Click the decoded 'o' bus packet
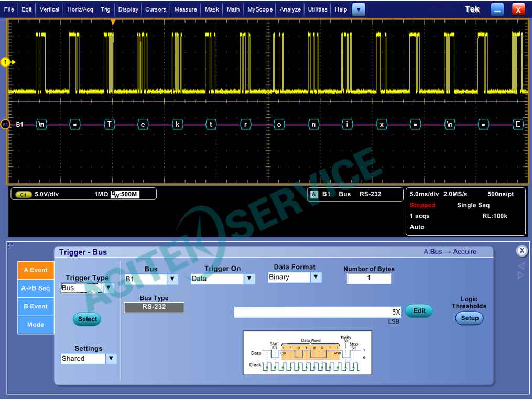Viewport: 532px width, 400px height. (279, 125)
